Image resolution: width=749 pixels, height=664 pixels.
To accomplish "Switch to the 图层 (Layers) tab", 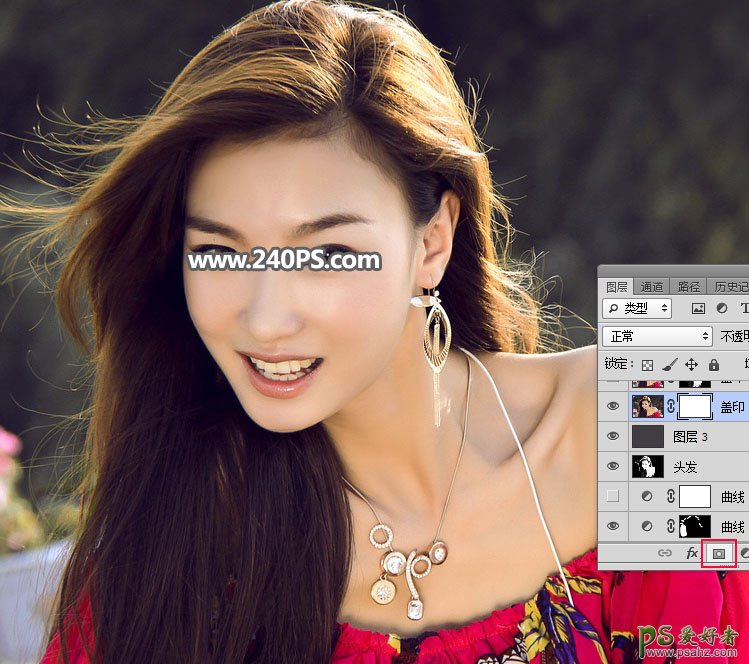I will tap(616, 287).
